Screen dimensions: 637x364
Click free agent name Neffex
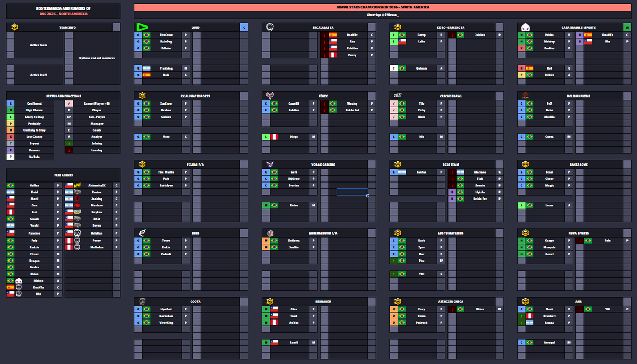tap(35, 185)
